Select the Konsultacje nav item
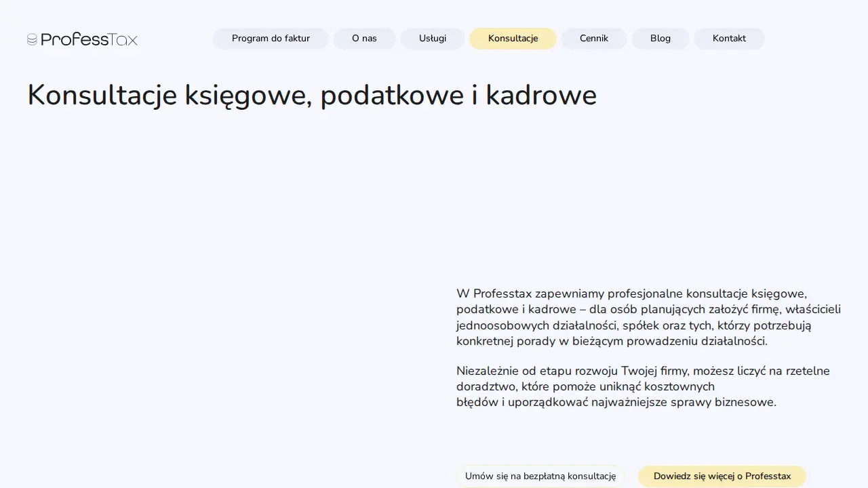The width and height of the screenshot is (868, 488). click(x=513, y=39)
